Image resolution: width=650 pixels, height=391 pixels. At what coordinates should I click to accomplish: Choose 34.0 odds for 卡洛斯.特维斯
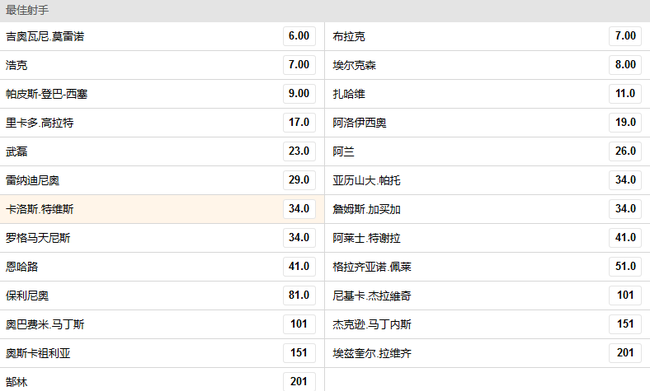pos(299,209)
